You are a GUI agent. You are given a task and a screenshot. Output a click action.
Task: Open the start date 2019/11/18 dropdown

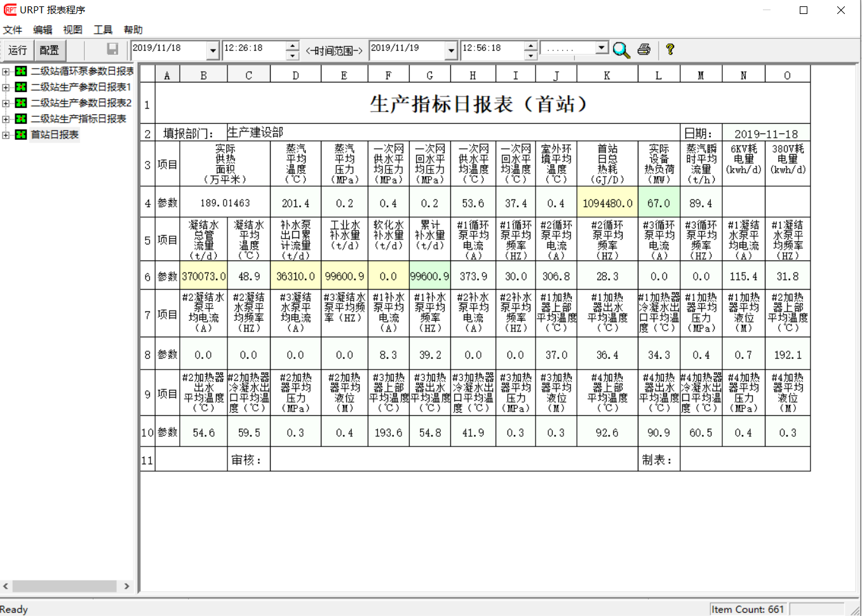[x=213, y=50]
